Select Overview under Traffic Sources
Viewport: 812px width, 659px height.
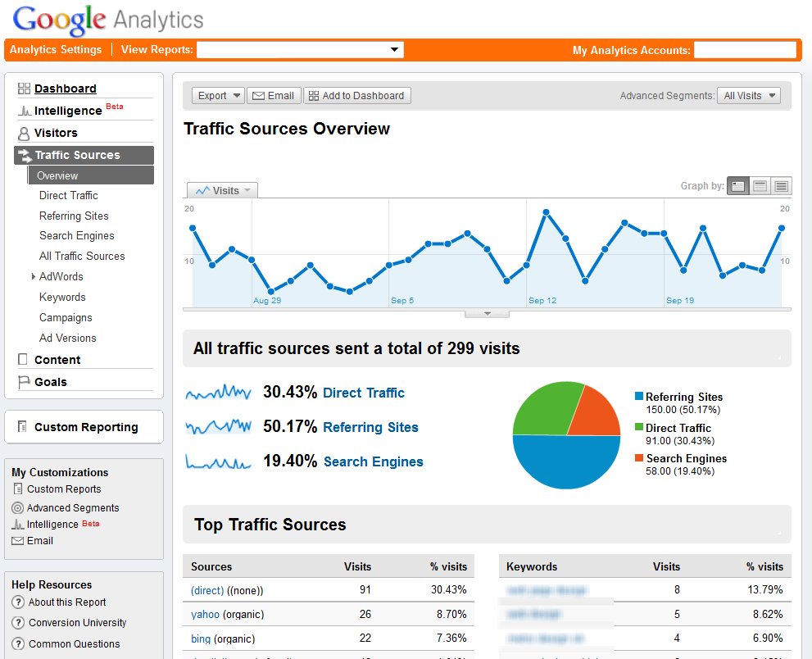tap(91, 175)
